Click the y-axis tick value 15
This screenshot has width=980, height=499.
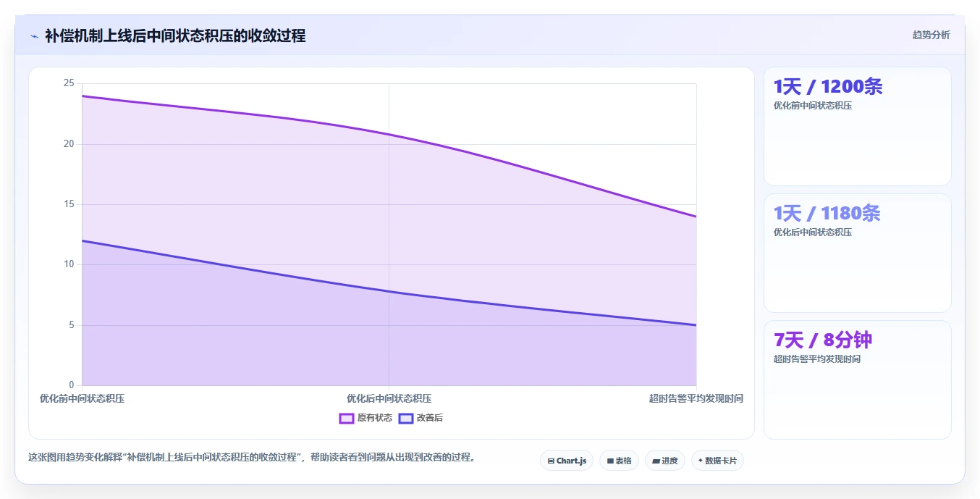[x=69, y=204]
